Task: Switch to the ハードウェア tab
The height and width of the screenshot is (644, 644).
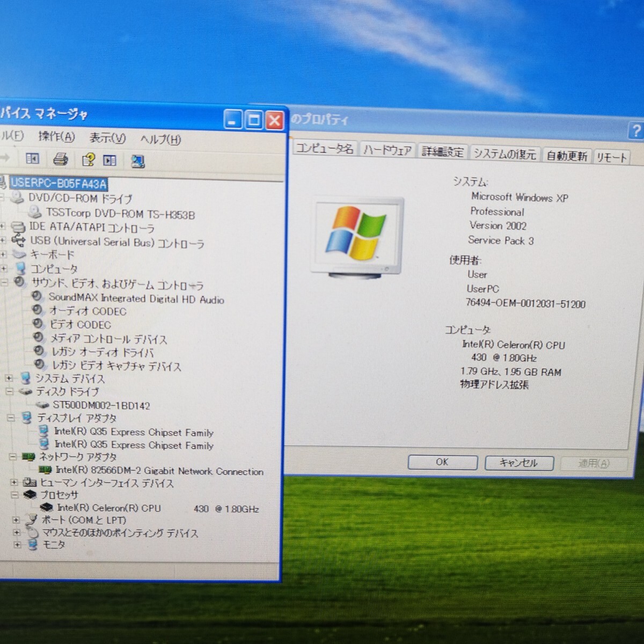Action: (x=387, y=150)
